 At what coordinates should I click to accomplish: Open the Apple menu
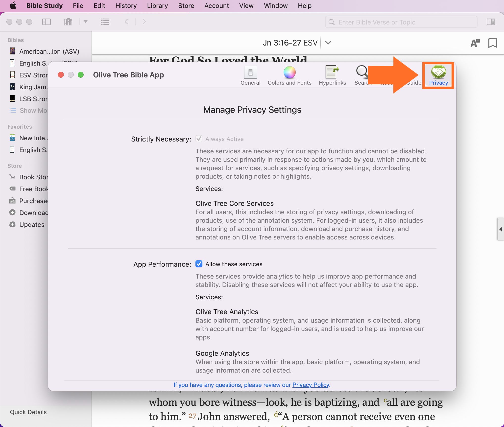(13, 6)
